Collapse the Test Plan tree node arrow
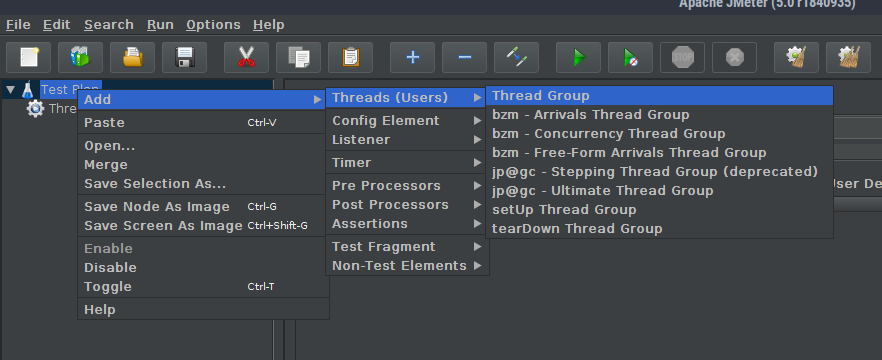 pyautogui.click(x=11, y=89)
